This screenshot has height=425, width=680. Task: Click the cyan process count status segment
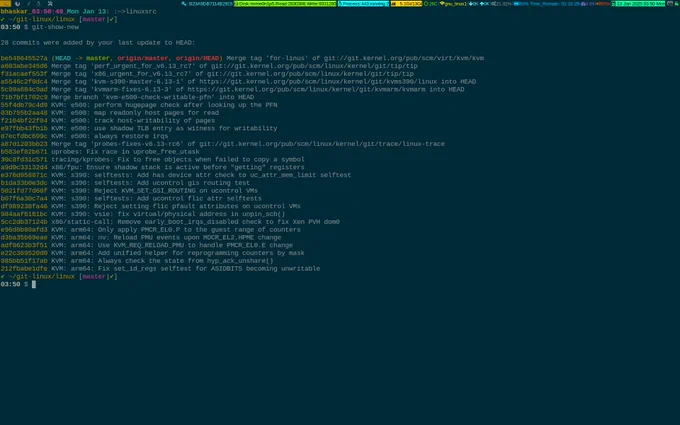click(363, 3)
